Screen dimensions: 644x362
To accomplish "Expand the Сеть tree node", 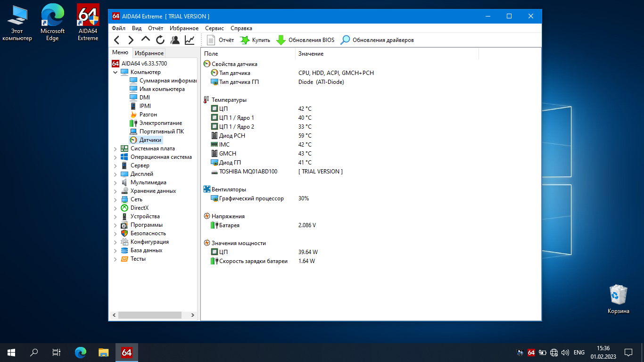I will coord(116,199).
